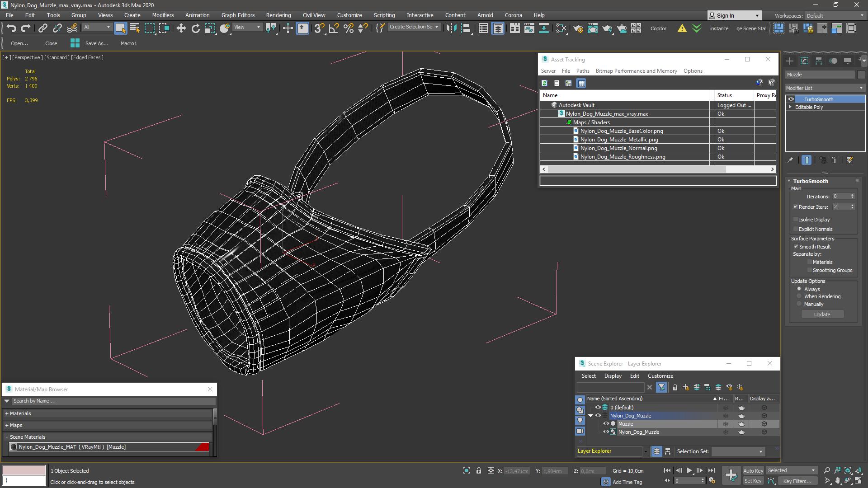This screenshot has height=488, width=868.
Task: Collapse the Nylon_Dog_Muzzle layer tree
Action: pos(591,416)
